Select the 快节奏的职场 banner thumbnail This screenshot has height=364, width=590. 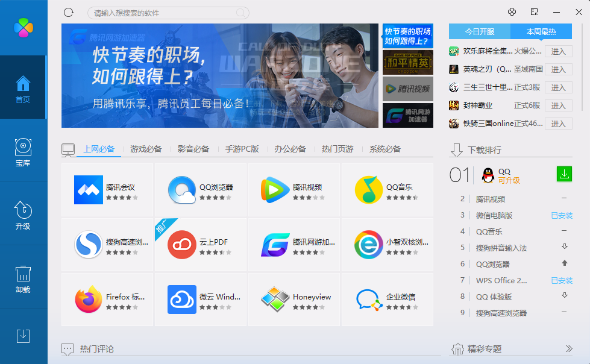408,36
